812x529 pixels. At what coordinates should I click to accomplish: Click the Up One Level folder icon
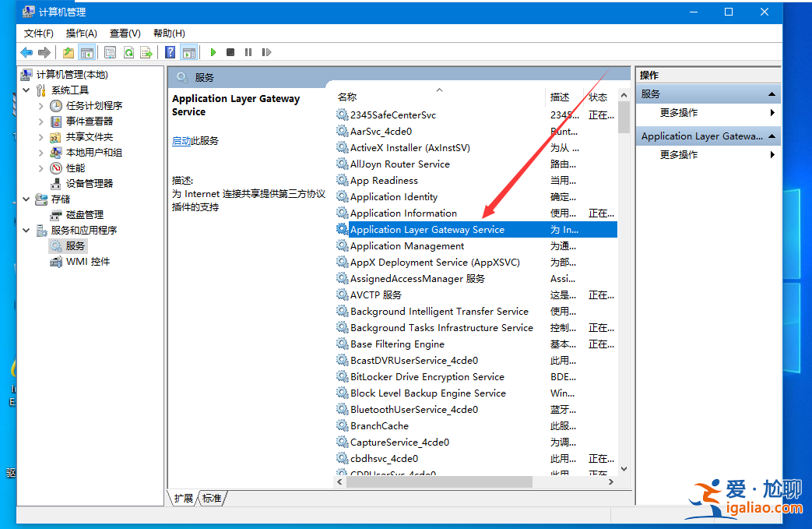[69, 52]
